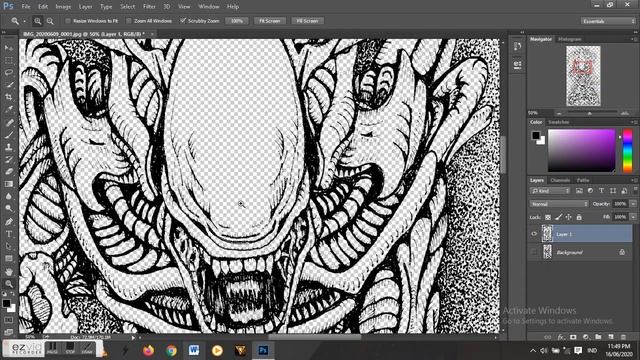Image resolution: width=640 pixels, height=360 pixels.
Task: Click the Zoom Out option icon
Action: pyautogui.click(x=50, y=21)
